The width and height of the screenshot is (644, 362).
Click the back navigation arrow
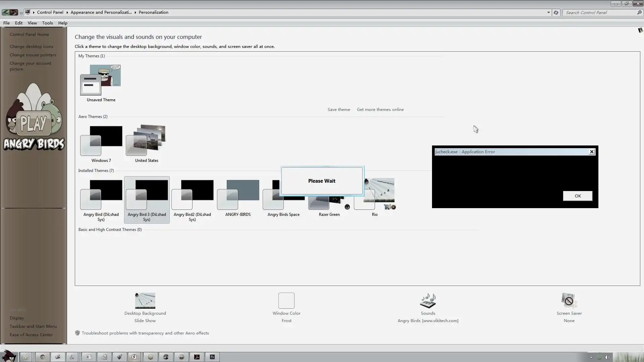coord(6,12)
